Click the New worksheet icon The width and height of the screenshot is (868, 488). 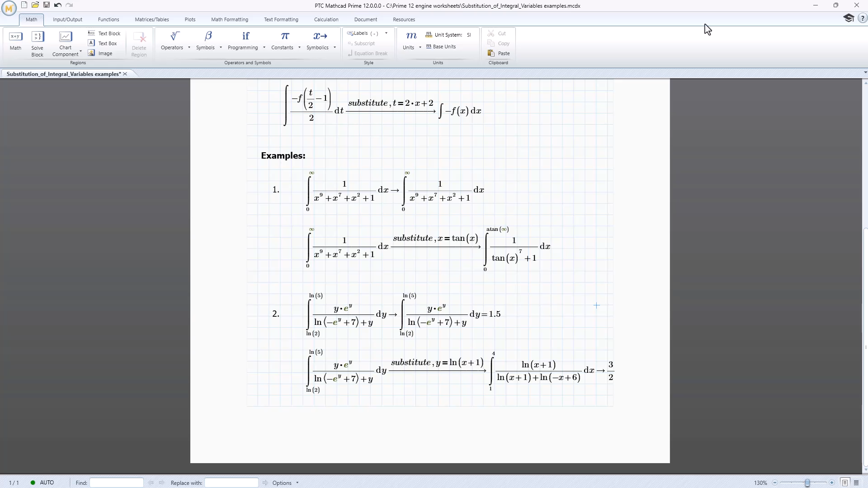click(x=24, y=5)
